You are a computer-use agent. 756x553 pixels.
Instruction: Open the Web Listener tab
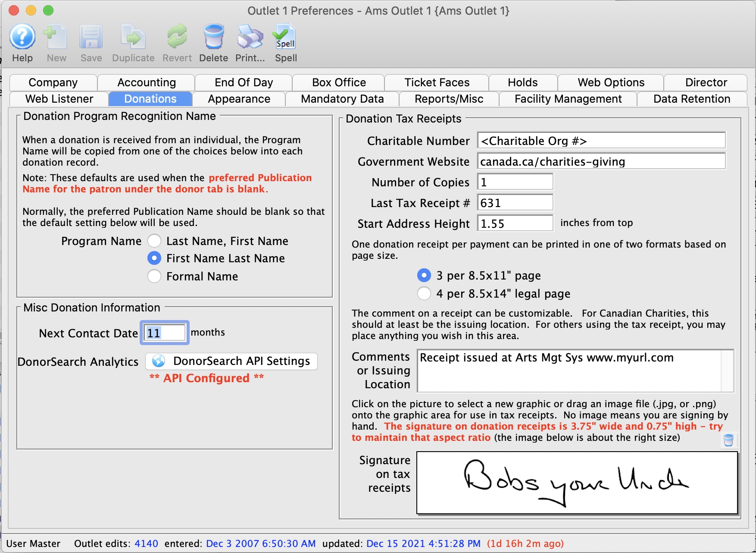[x=59, y=99]
